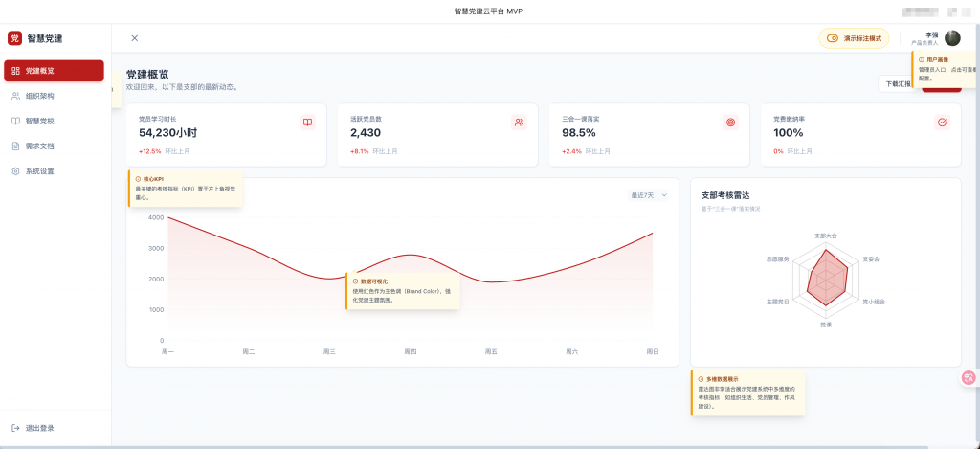This screenshot has height=449, width=980.
Task: Click the pink translate floating icon
Action: click(968, 378)
